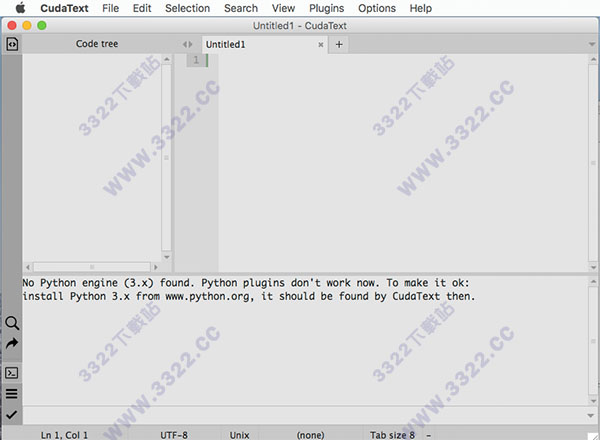600x440 pixels.
Task: Click Ln 1, Col 1 in status bar
Action: click(64, 435)
